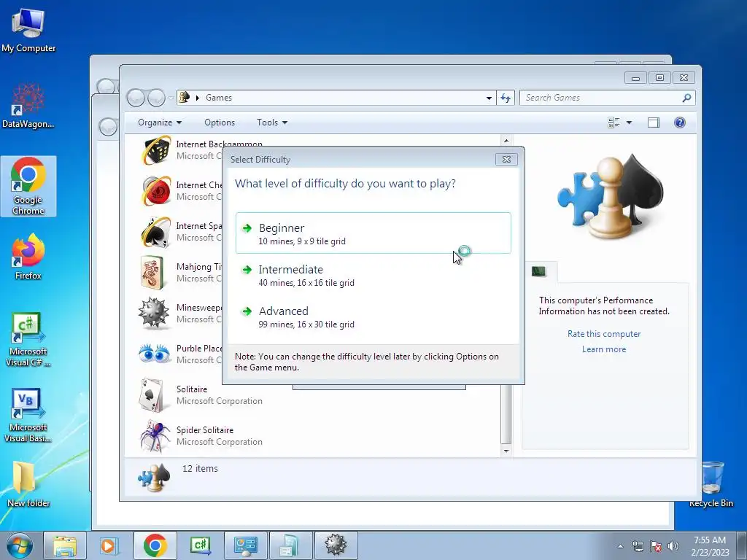Click the control panel taskbar button

pos(245,545)
